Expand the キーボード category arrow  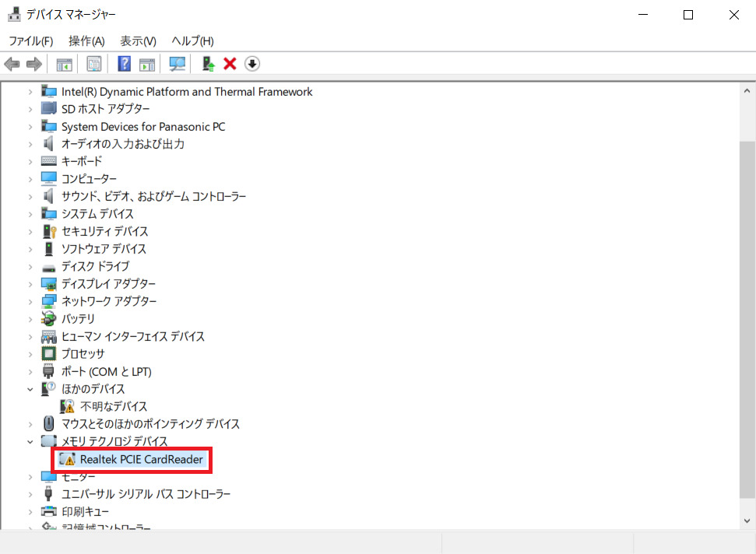(x=30, y=162)
